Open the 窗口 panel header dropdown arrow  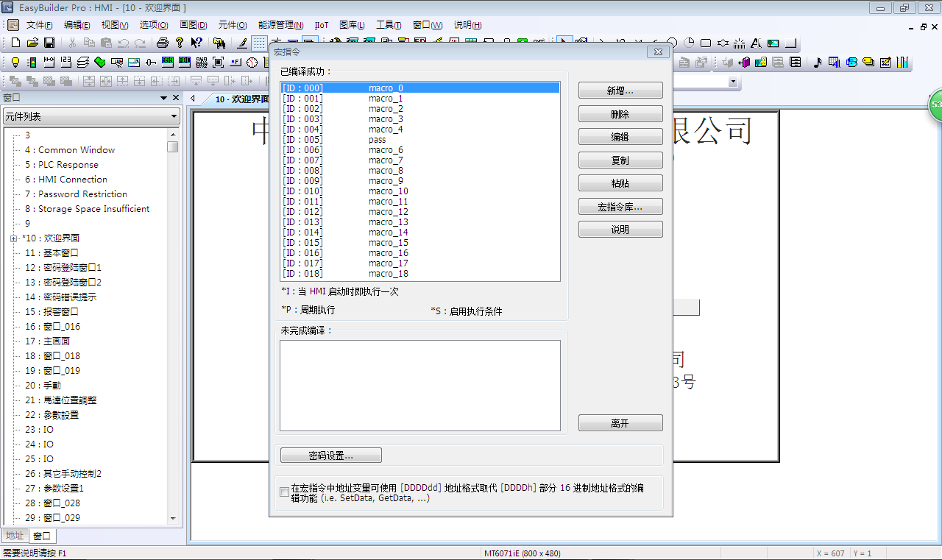(163, 98)
